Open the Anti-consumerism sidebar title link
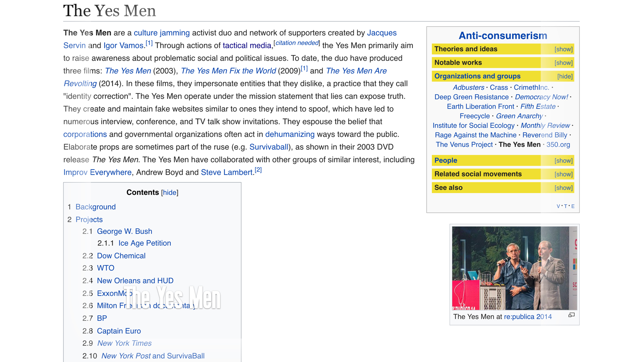This screenshot has width=644, height=362. [x=503, y=36]
